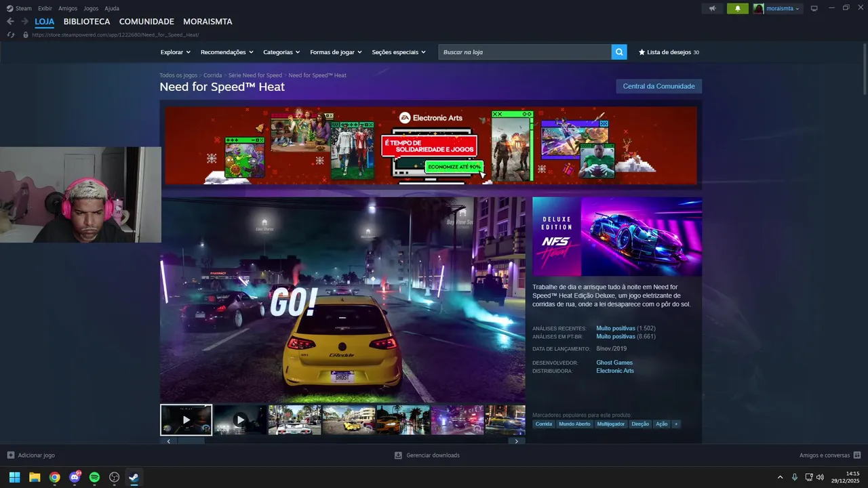
Task: Open the MORAISMTA profile tab
Action: [x=208, y=22]
